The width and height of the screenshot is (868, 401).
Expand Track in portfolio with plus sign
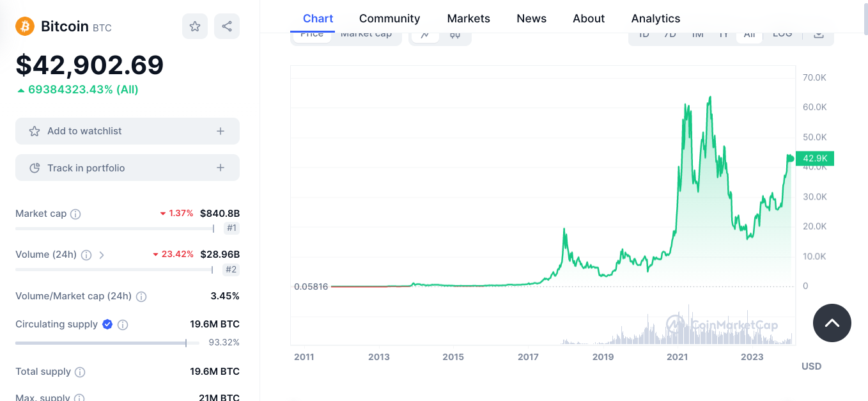click(x=221, y=168)
